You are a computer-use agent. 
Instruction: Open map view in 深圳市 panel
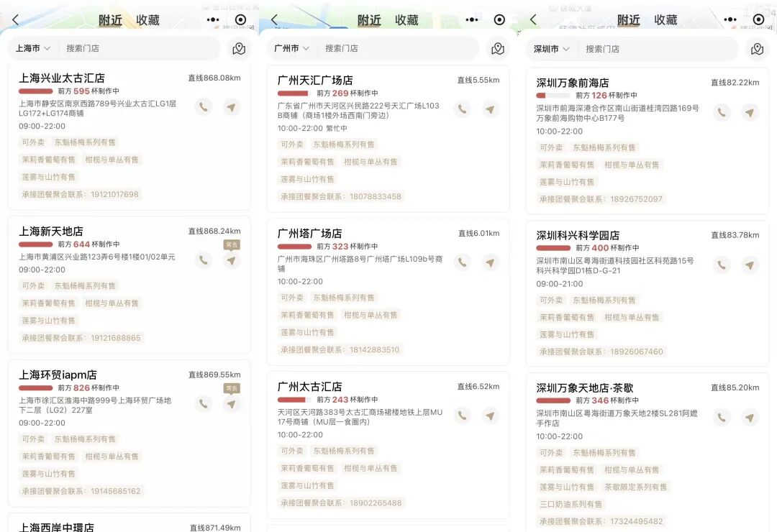pos(757,49)
